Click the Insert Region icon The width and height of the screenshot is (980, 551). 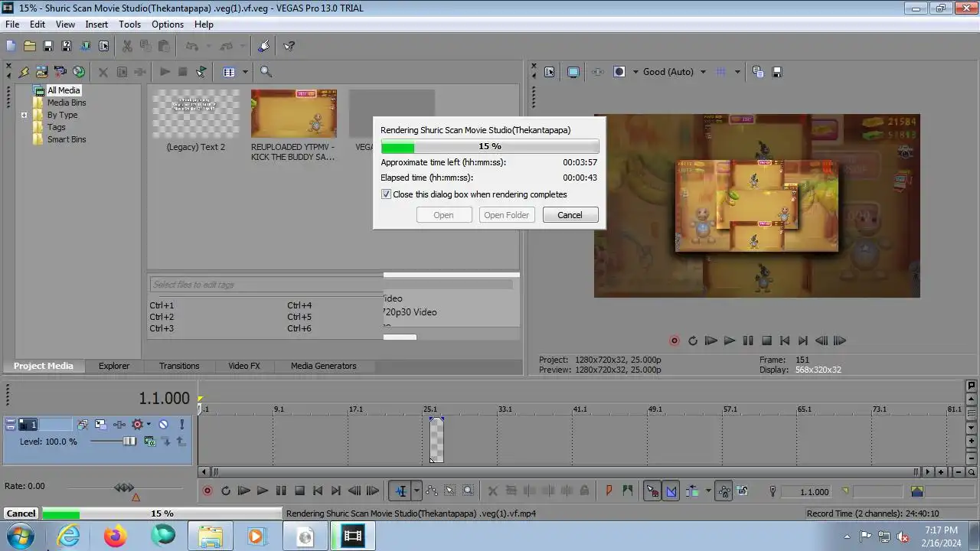click(628, 491)
